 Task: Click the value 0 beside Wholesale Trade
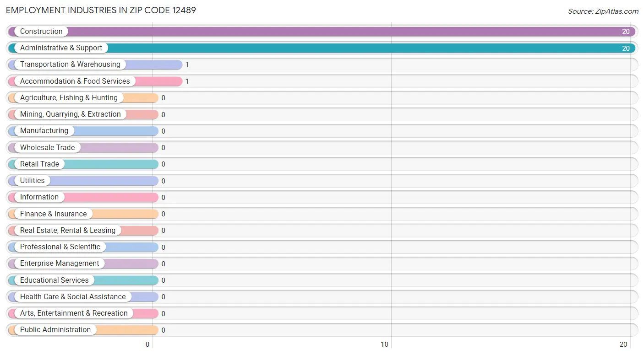tap(163, 148)
